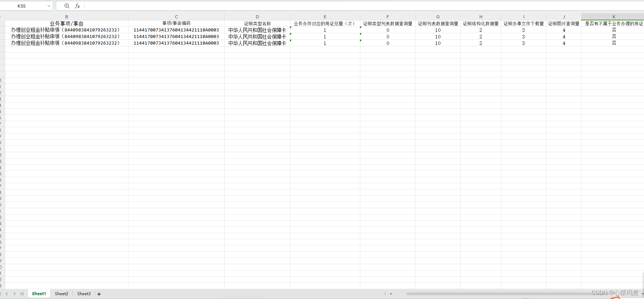Select column G header
644x299 pixels.
(x=438, y=17)
